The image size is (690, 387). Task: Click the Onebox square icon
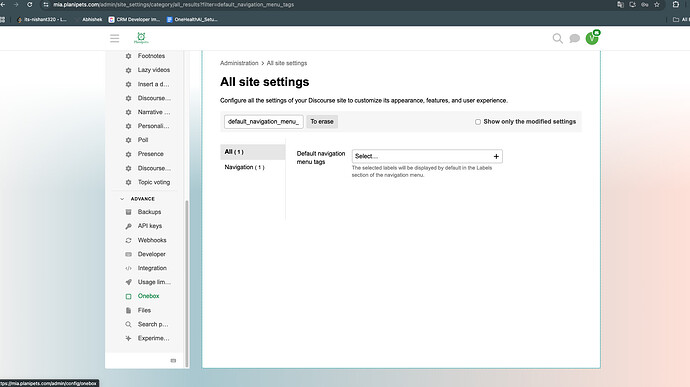coord(128,296)
